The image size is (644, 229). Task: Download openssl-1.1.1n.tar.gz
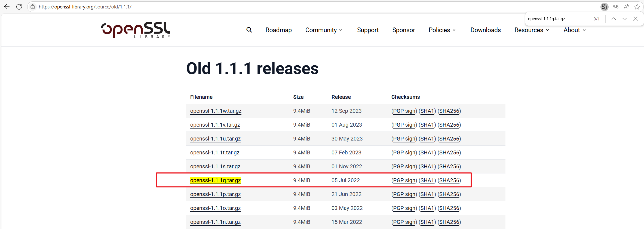coord(215,222)
